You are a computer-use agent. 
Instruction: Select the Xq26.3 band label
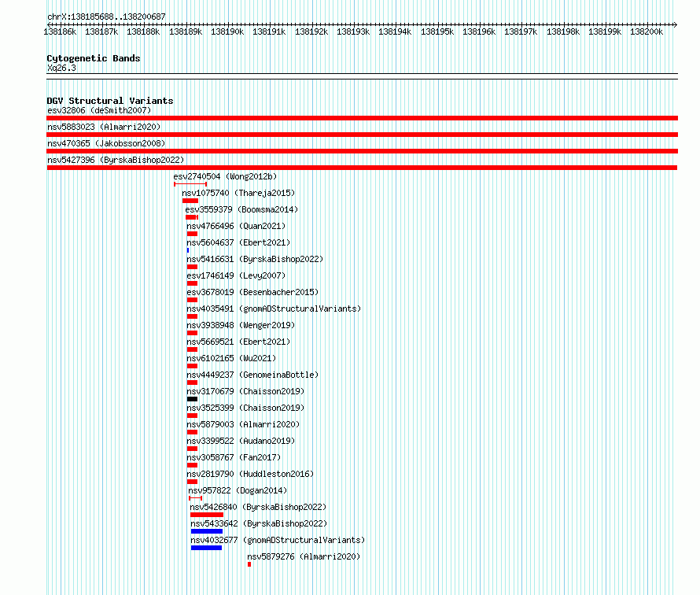tap(61, 68)
